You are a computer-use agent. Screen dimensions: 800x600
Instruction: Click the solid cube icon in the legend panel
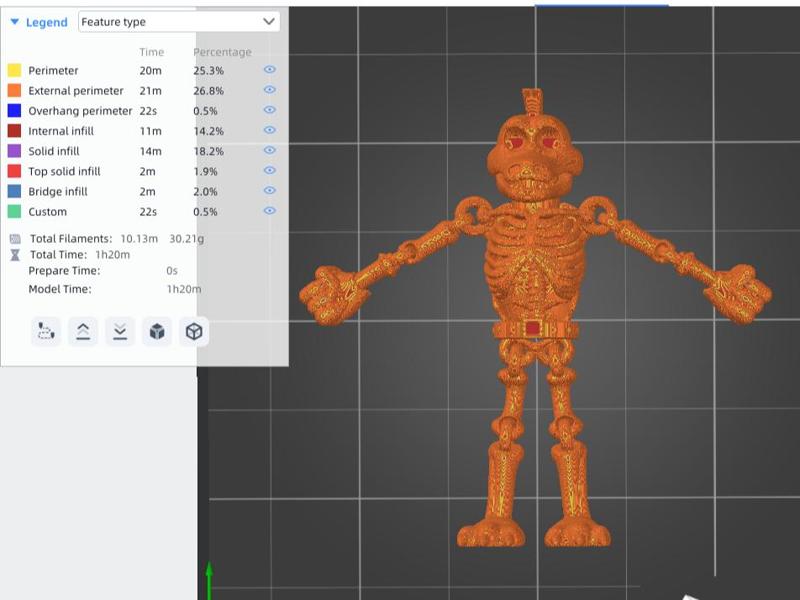pos(157,332)
